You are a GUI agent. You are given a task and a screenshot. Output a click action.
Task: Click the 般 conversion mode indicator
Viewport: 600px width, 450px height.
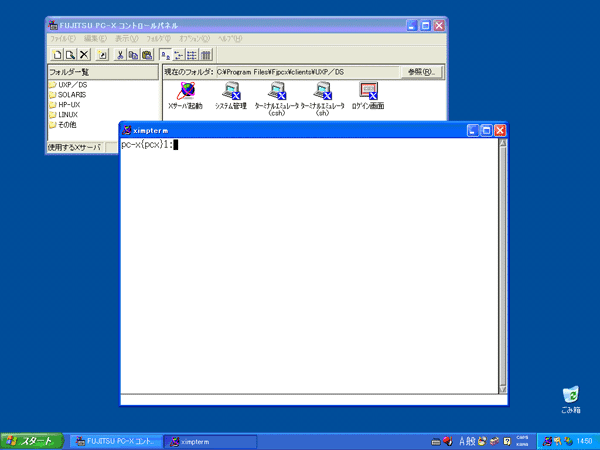click(471, 442)
